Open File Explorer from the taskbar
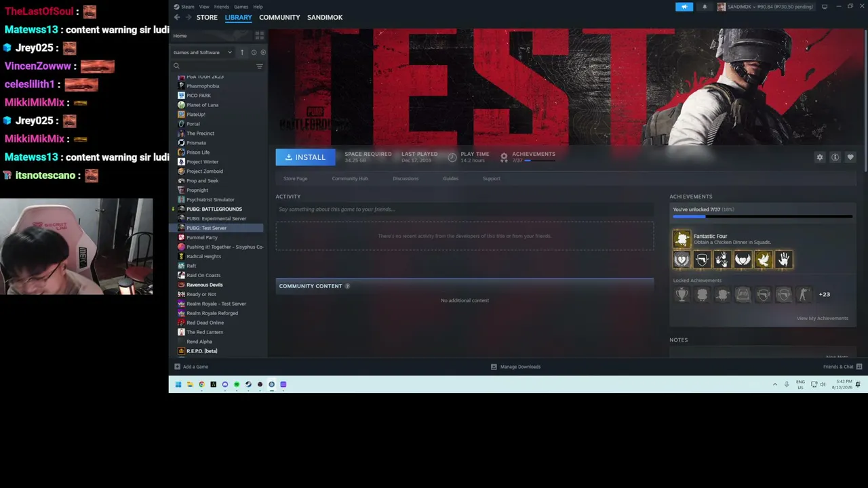 [x=190, y=384]
